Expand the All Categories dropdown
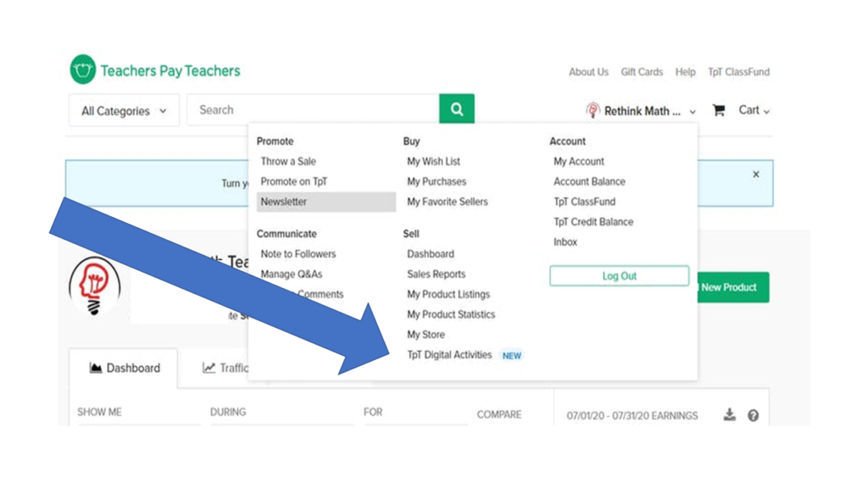The image size is (868, 488). 124,111
